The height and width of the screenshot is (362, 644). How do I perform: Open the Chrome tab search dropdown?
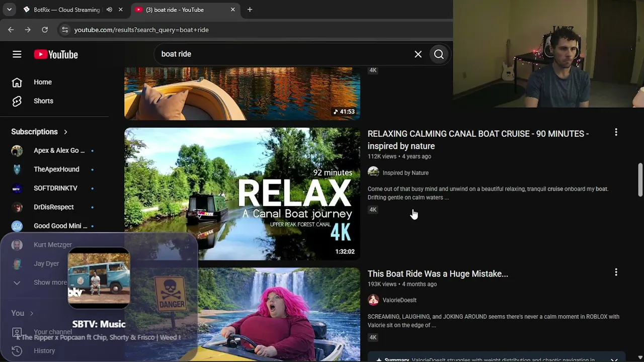(9, 10)
